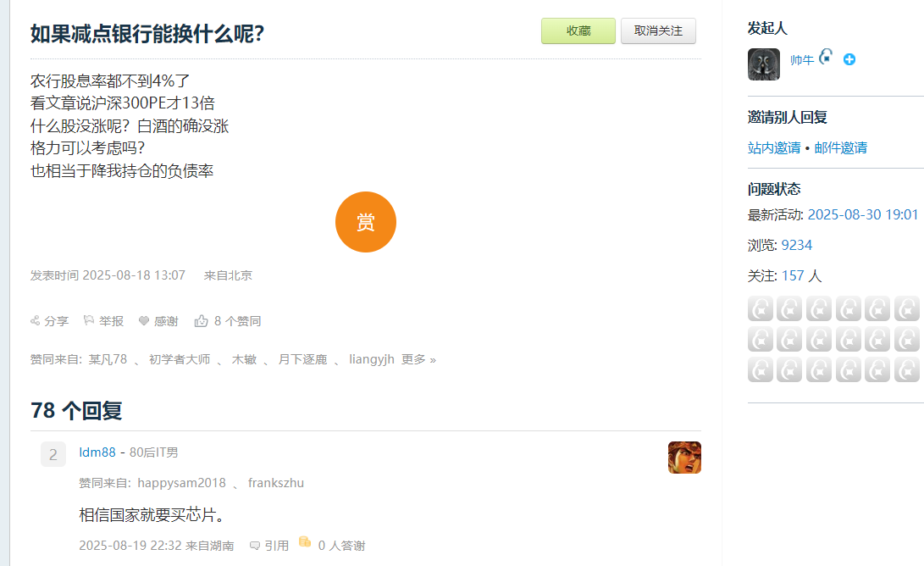Click the username link 帅牛

[802, 60]
